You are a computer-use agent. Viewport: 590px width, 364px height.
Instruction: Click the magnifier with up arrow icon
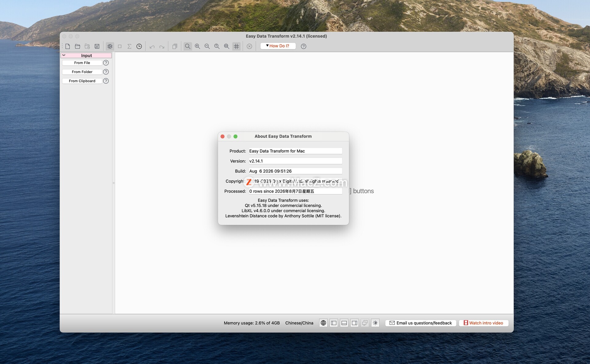pos(217,46)
